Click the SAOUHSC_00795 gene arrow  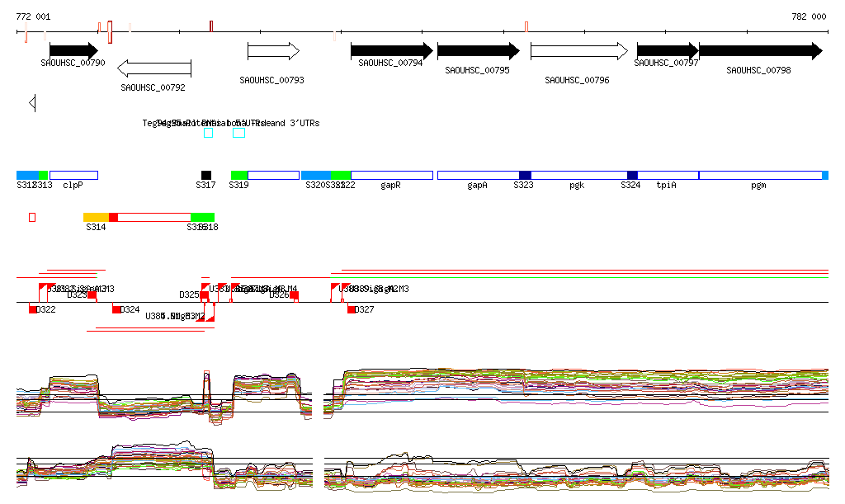478,51
